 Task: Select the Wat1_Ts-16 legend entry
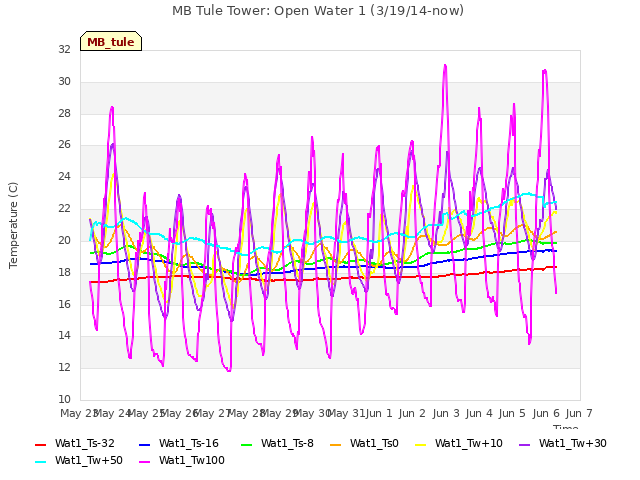pyautogui.click(x=179, y=443)
